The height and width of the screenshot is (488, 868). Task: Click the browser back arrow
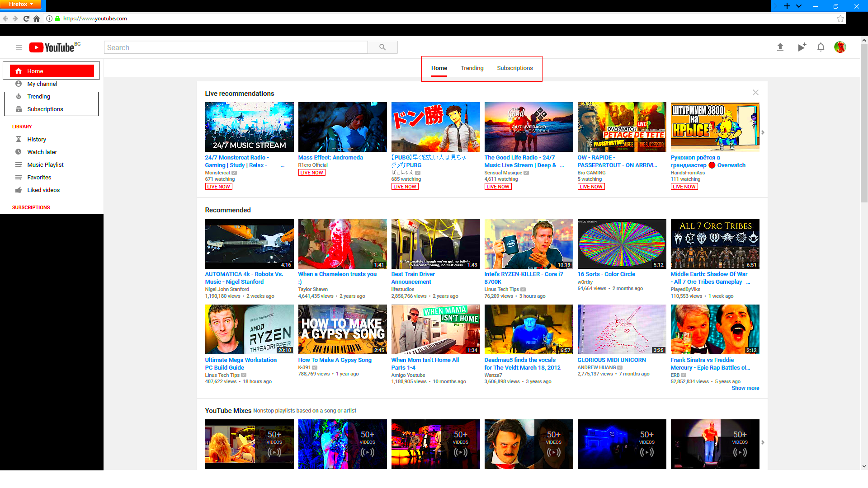click(x=5, y=19)
